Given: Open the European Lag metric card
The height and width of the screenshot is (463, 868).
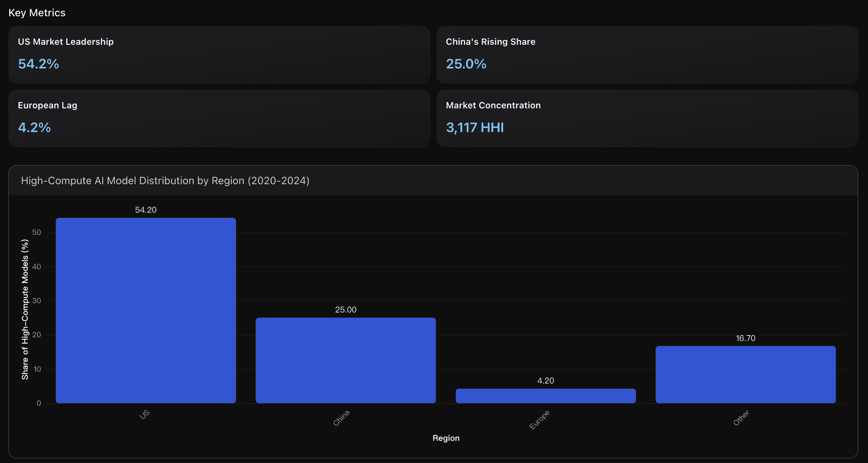Looking at the screenshot, I should 219,118.
